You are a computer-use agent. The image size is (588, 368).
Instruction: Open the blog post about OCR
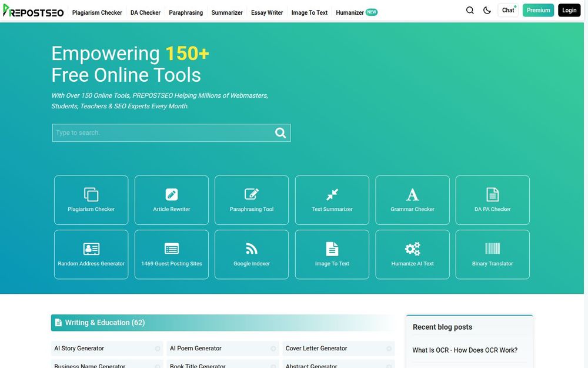click(465, 350)
